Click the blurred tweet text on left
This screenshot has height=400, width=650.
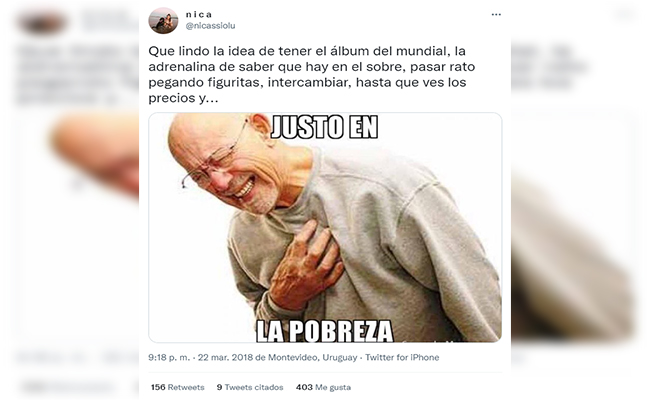[77, 75]
